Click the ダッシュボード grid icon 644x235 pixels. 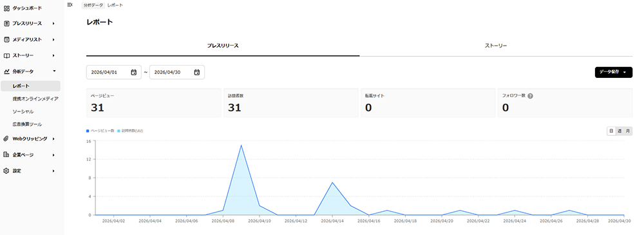click(6, 8)
